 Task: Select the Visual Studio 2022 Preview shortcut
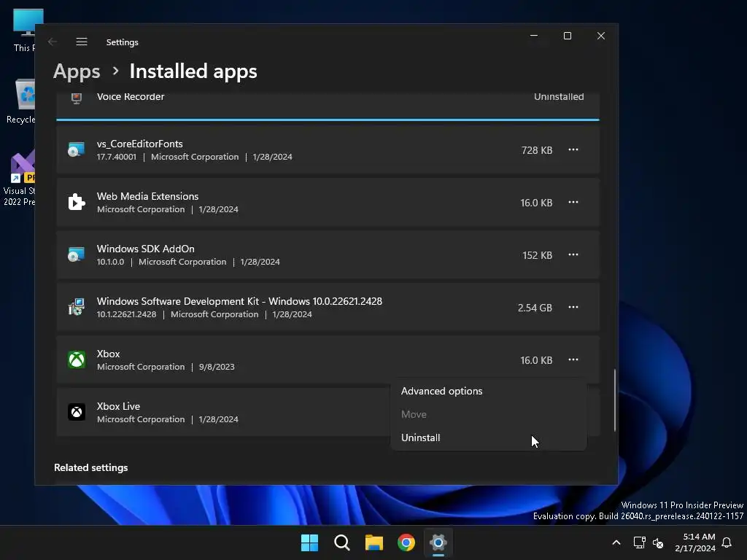pos(19,178)
